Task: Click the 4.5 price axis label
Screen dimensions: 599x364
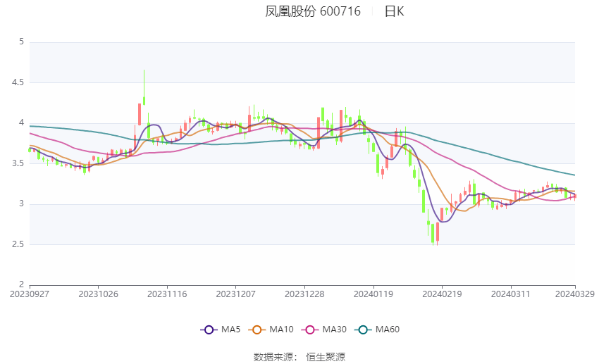Action: point(18,82)
